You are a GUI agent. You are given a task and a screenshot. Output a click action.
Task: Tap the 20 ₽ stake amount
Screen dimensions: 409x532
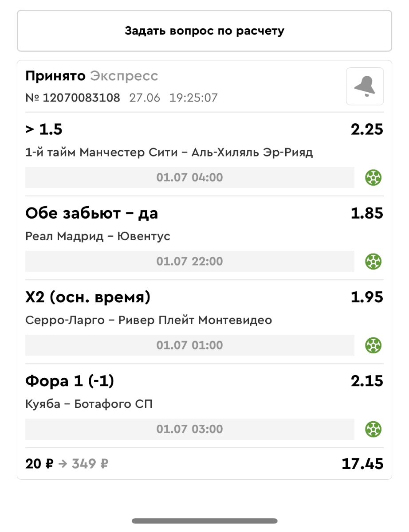39,464
